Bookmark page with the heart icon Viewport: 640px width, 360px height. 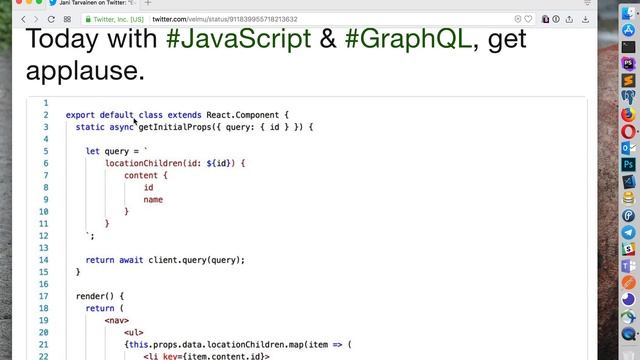click(528, 19)
